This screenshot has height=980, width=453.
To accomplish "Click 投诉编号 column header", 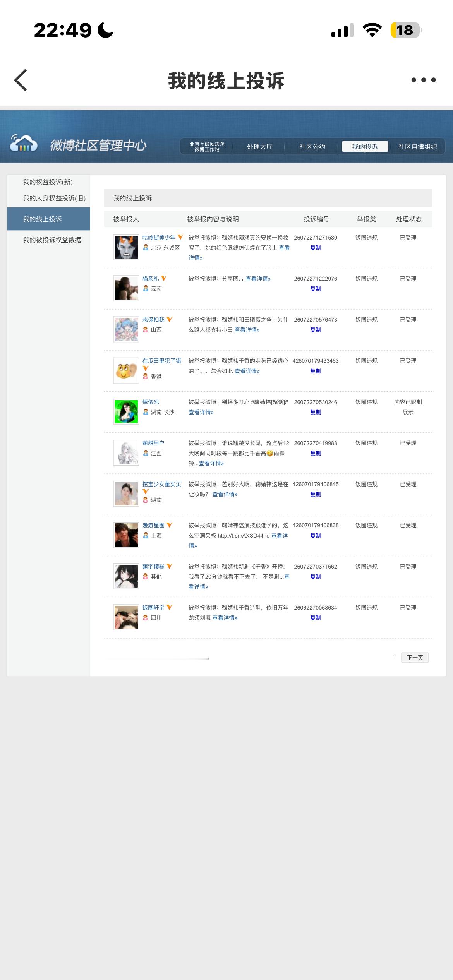I will click(316, 219).
